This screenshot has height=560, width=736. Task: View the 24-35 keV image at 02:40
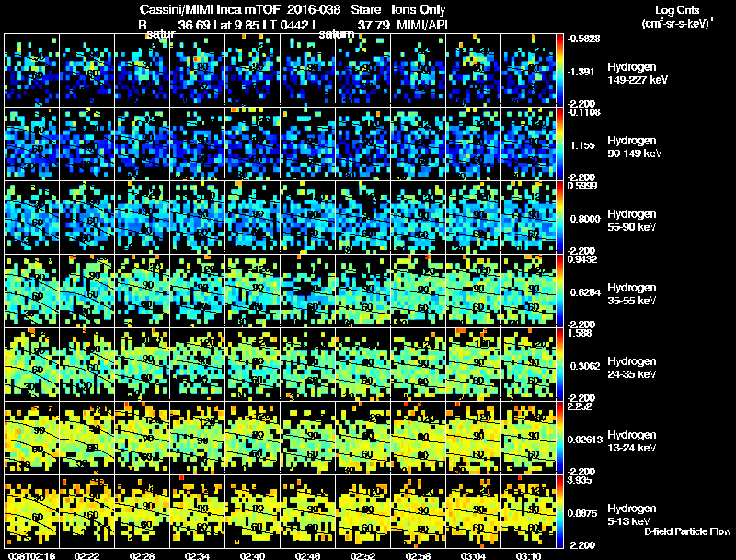pos(252,364)
